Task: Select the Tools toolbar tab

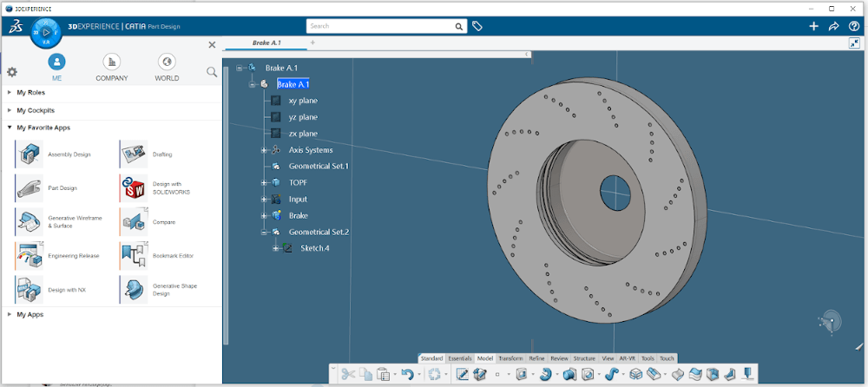Action: point(648,358)
